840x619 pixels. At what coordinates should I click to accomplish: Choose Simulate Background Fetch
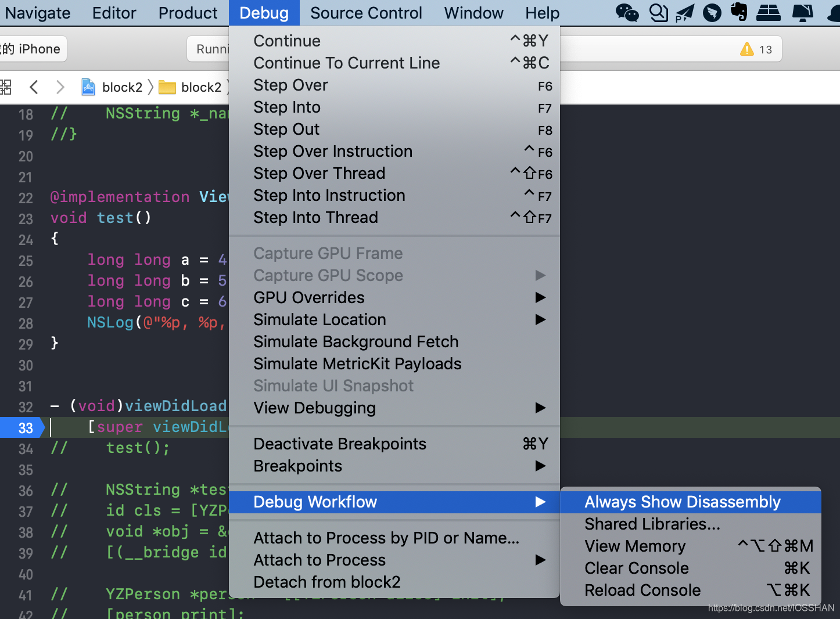pos(394,341)
